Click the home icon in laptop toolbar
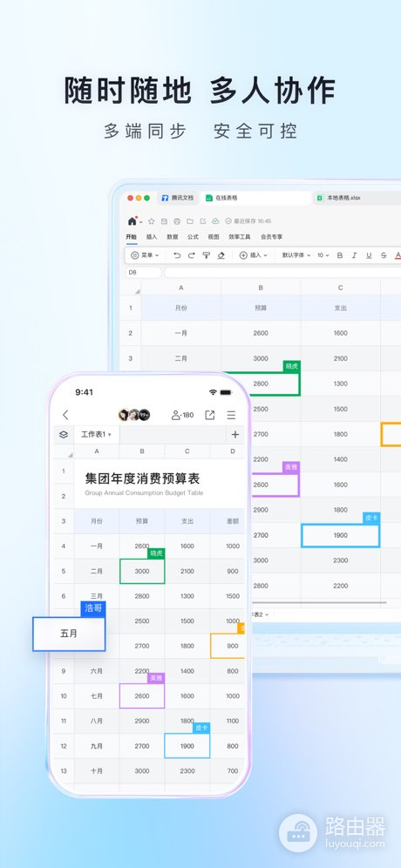This screenshot has height=868, width=401. [x=132, y=220]
